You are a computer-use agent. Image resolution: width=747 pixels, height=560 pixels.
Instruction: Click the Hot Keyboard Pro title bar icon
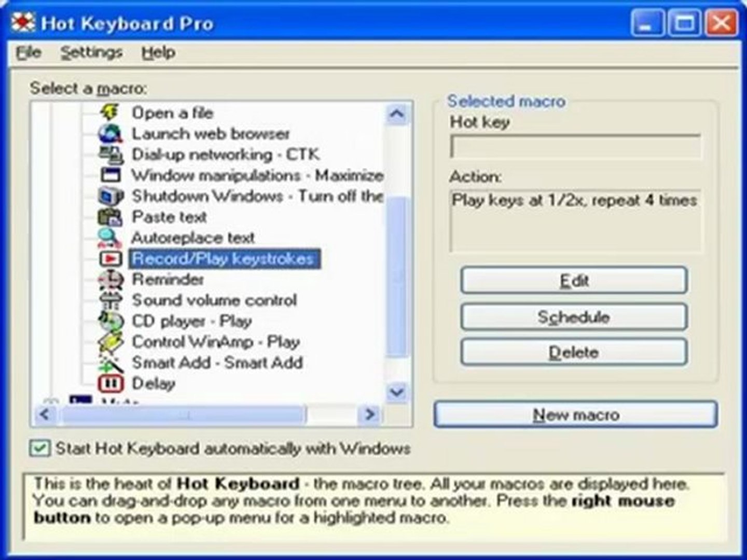point(23,23)
